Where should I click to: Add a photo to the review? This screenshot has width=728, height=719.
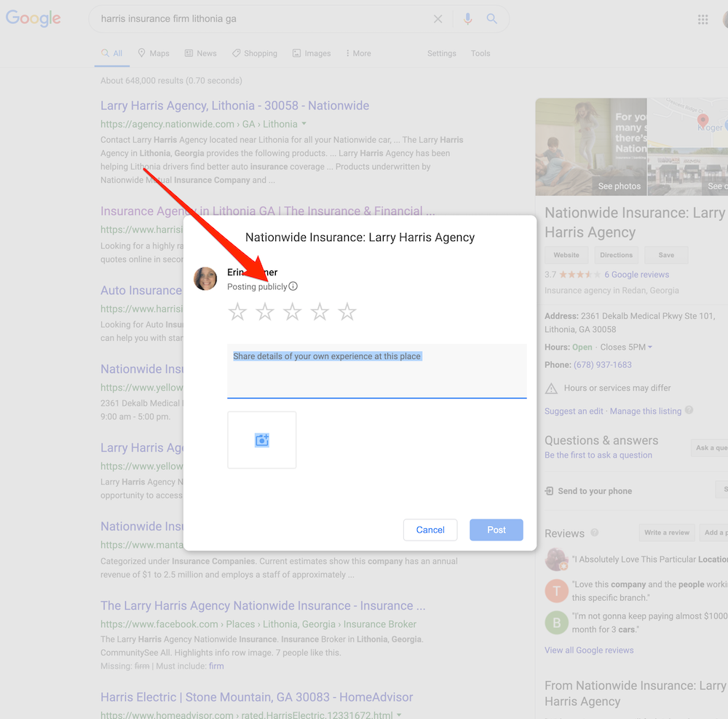click(262, 440)
